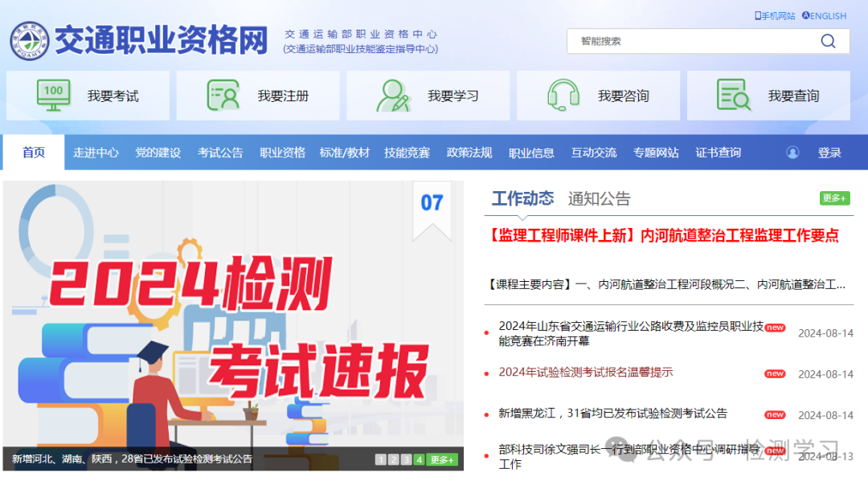Click the 我要学习 study icon
The height and width of the screenshot is (485, 868).
click(393, 95)
